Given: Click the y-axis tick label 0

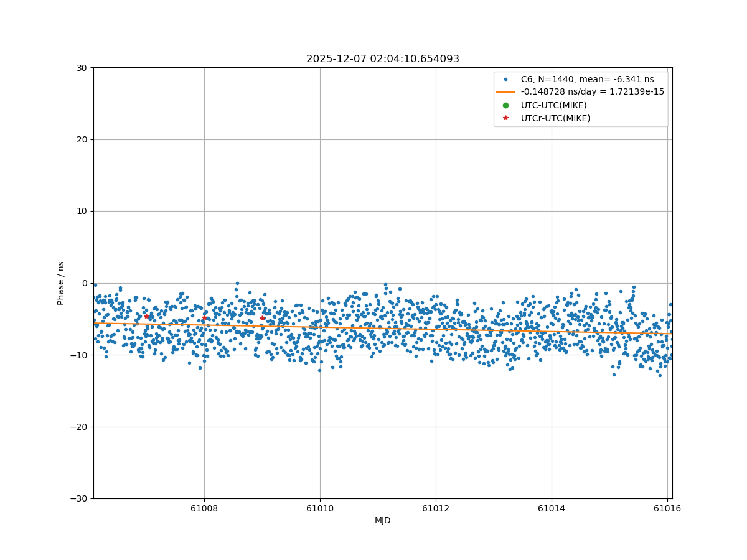Looking at the screenshot, I should (x=85, y=283).
